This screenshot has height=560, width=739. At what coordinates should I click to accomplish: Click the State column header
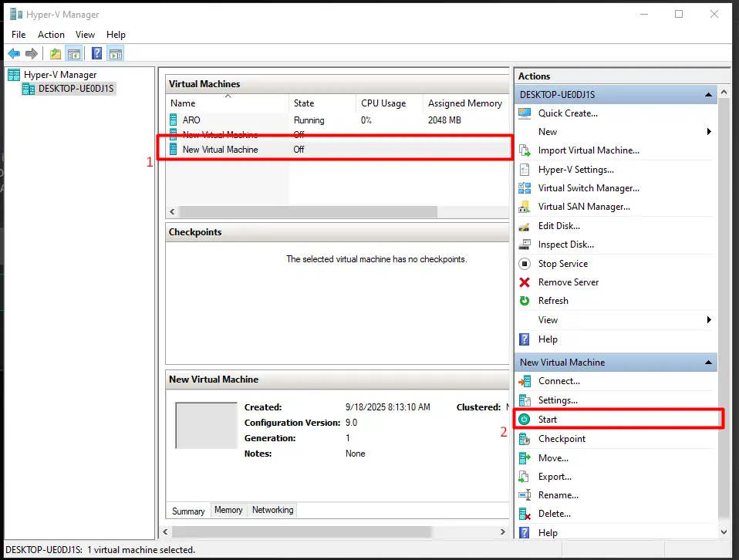(322, 103)
